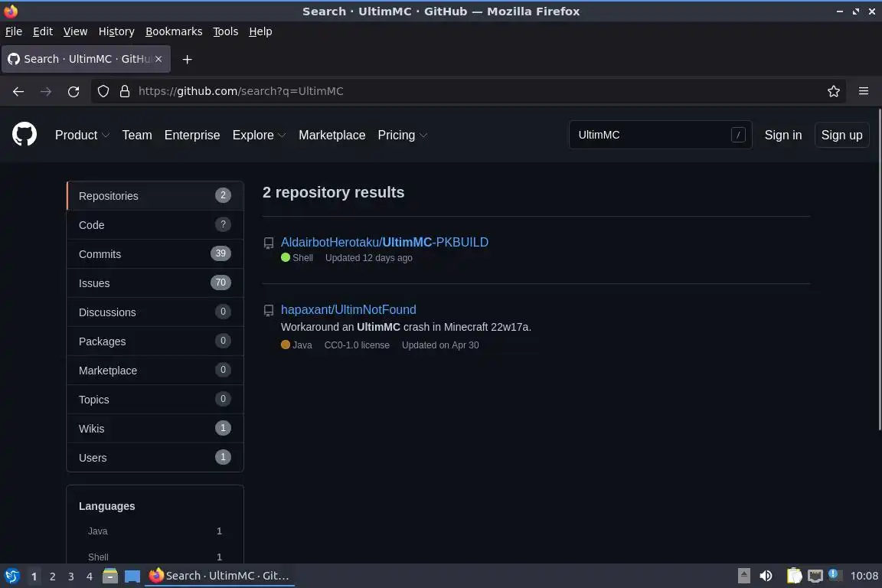The width and height of the screenshot is (882, 588).
Task: Select Code search filter
Action: click(x=155, y=225)
